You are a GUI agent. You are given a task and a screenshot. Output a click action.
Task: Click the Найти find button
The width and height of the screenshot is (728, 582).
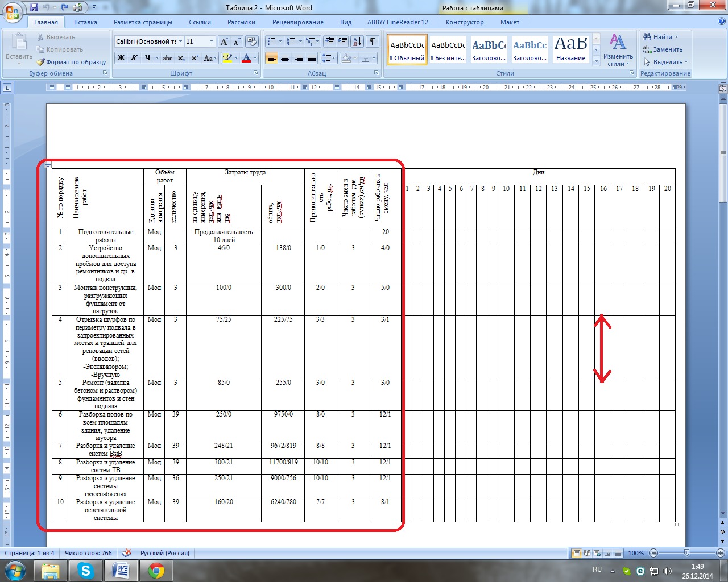660,37
